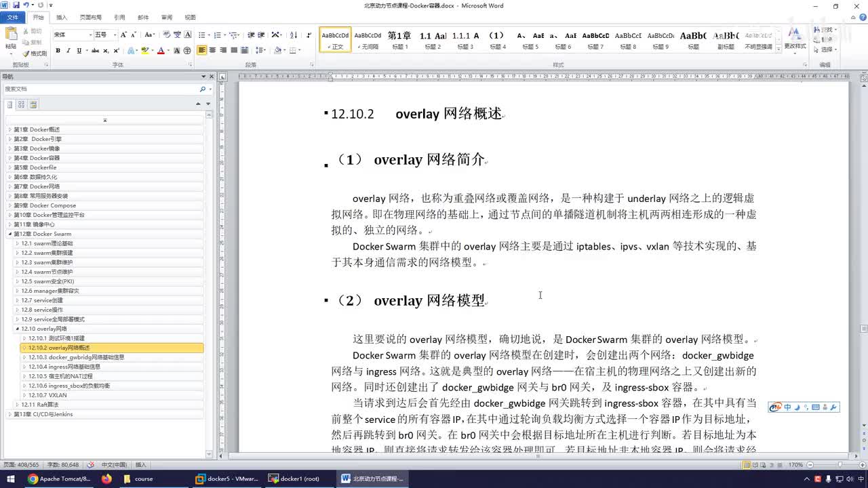
Task: Click the numbered list icon
Action: 218,35
